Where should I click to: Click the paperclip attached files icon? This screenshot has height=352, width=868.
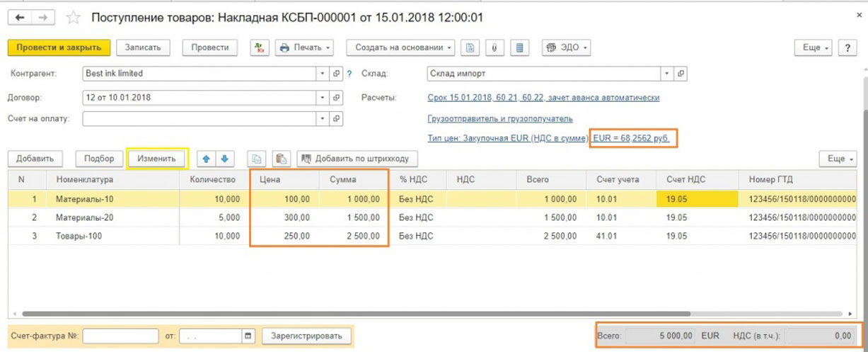(x=494, y=47)
